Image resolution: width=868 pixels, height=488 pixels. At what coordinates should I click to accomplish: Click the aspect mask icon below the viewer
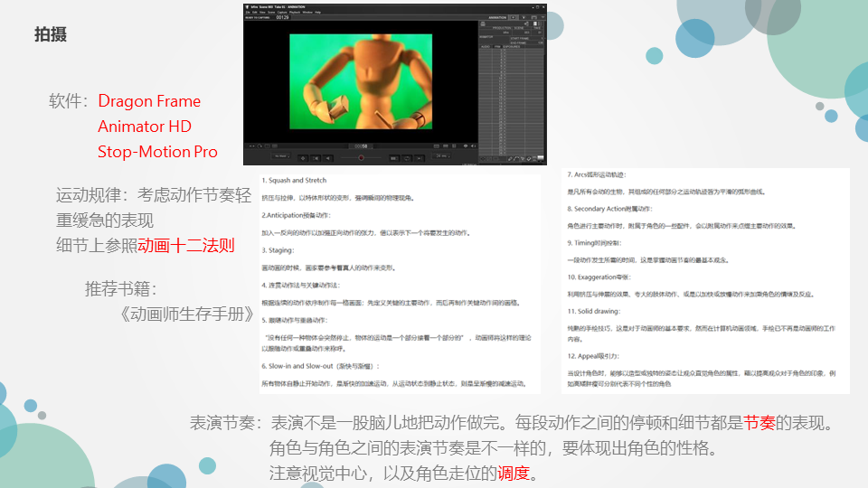(436, 146)
